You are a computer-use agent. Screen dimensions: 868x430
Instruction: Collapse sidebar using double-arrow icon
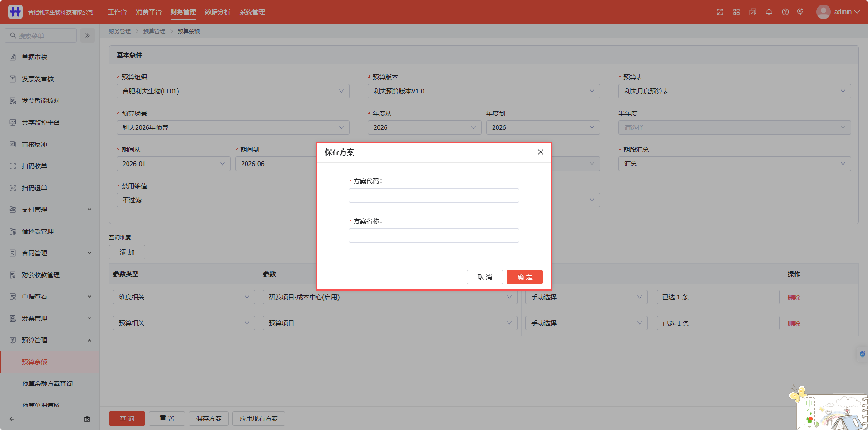point(88,35)
